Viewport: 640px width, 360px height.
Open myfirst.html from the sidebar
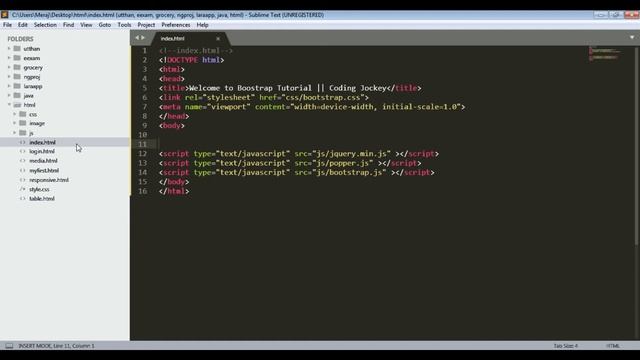click(44, 170)
